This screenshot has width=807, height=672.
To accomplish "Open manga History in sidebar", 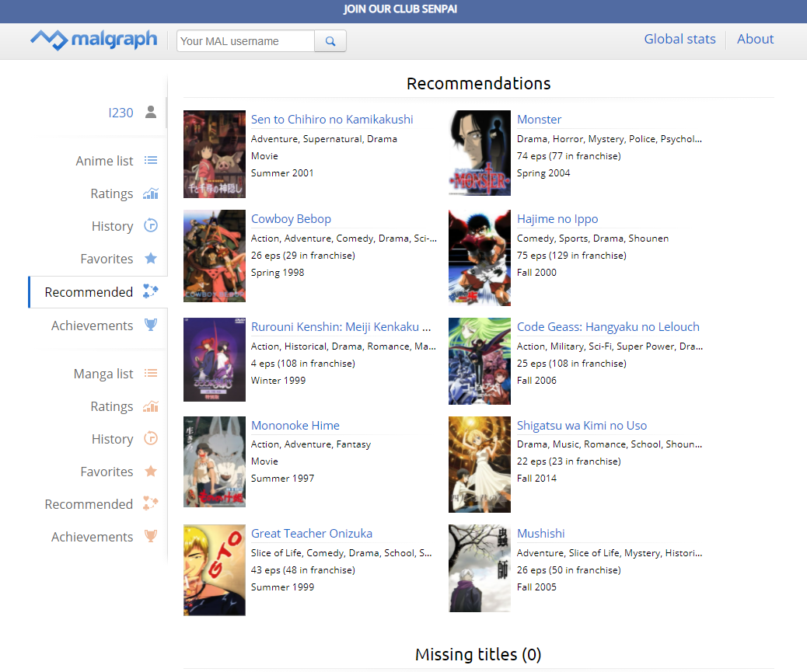I will point(112,439).
